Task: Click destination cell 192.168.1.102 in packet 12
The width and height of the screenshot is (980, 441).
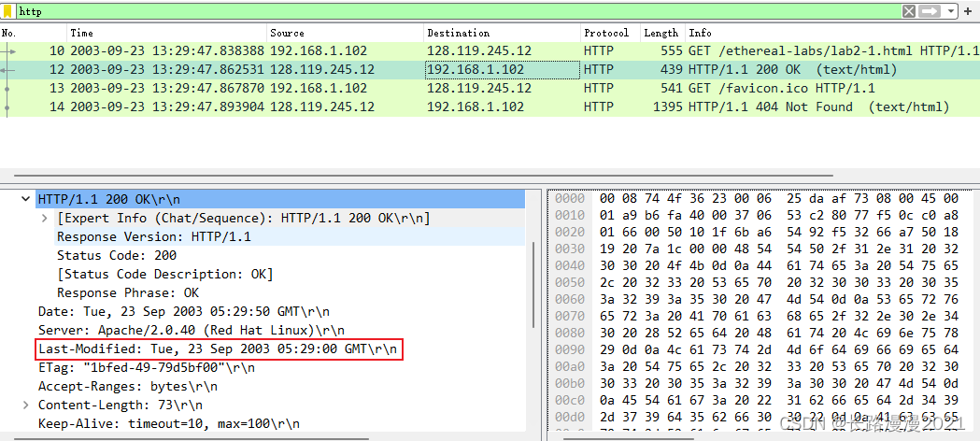Action: [503, 69]
